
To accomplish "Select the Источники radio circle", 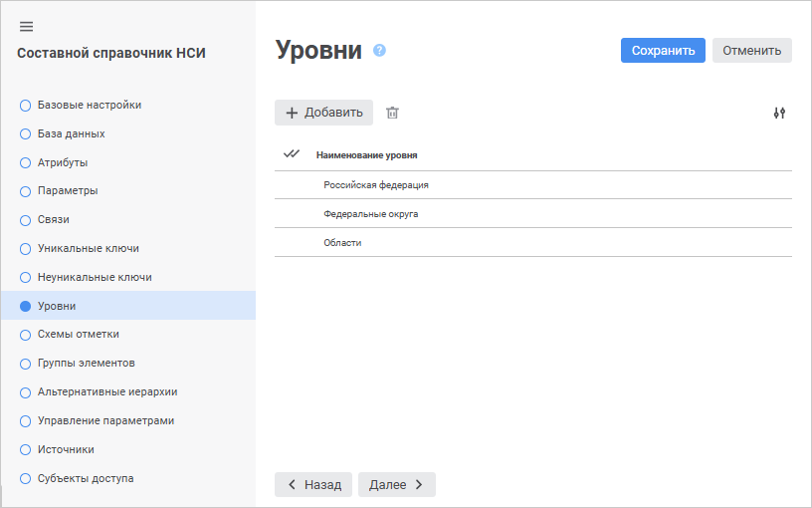I will (x=26, y=450).
